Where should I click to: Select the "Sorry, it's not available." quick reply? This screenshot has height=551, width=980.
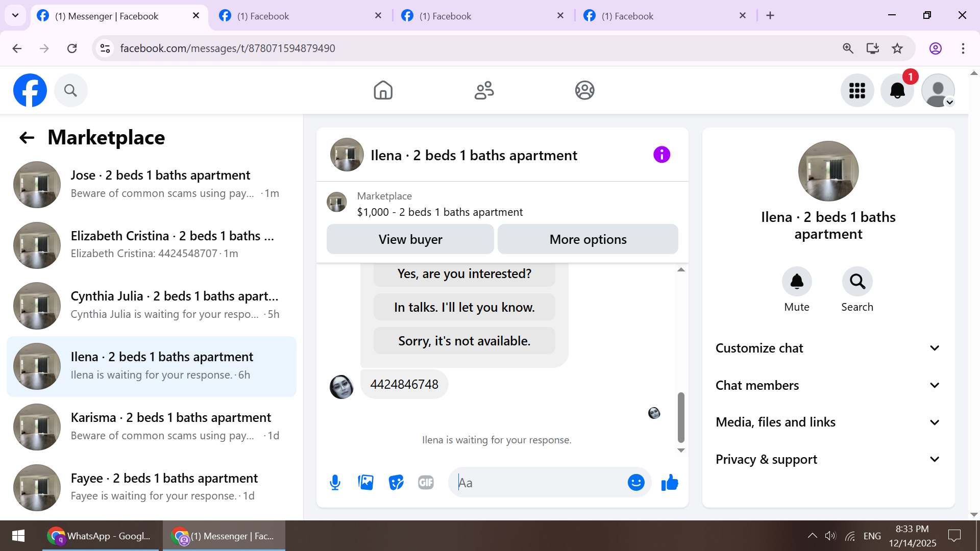click(x=464, y=341)
